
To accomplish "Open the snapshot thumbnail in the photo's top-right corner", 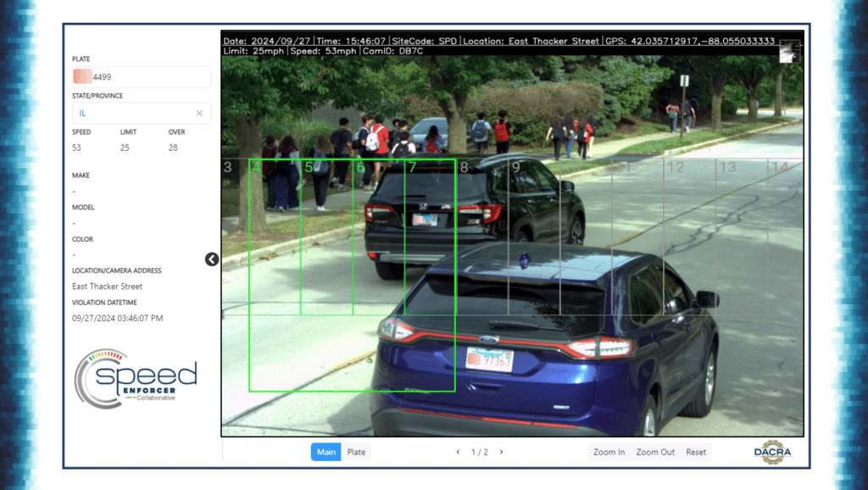I will 788,53.
